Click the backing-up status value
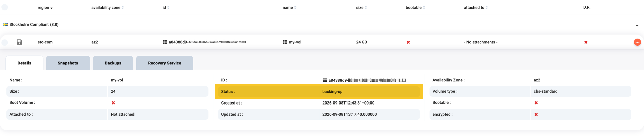This screenshot has height=139, width=644. (x=332, y=92)
